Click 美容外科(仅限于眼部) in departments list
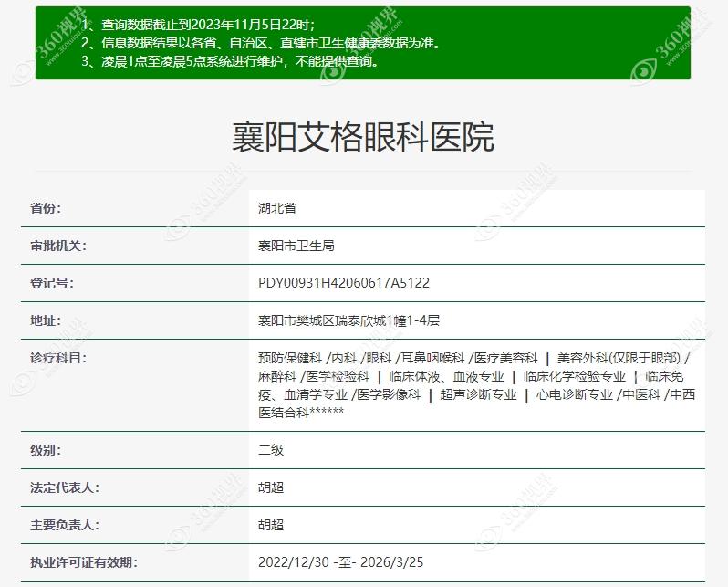The height and width of the screenshot is (587, 728). (x=619, y=358)
